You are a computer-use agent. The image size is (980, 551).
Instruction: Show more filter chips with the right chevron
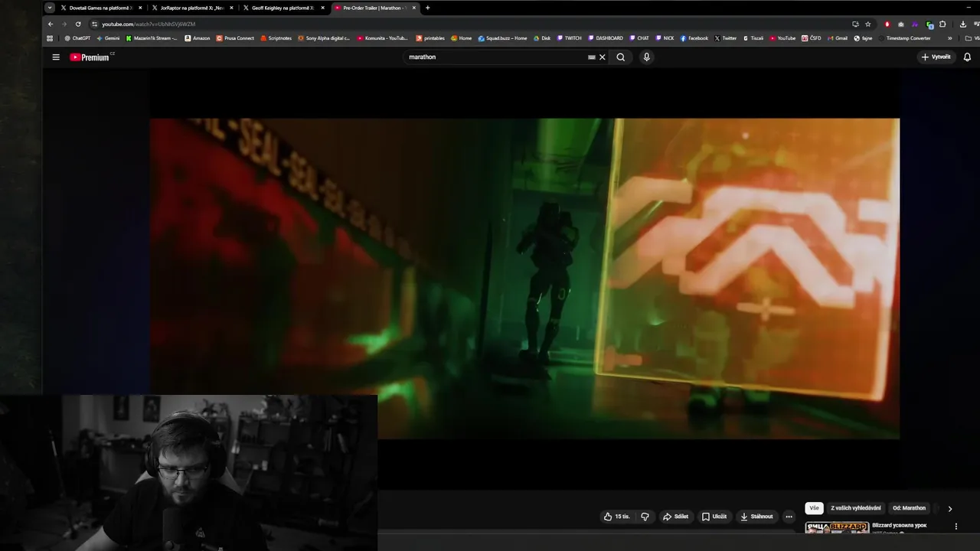[x=950, y=509]
